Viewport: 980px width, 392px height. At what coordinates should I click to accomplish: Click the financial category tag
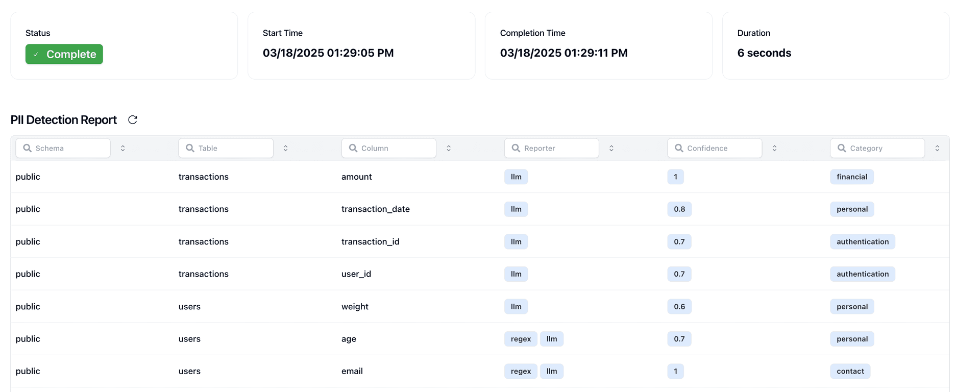tap(852, 177)
